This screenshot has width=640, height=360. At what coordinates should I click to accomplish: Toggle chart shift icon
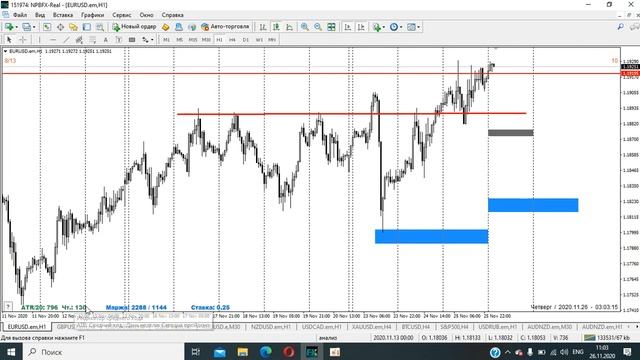pos(361,27)
